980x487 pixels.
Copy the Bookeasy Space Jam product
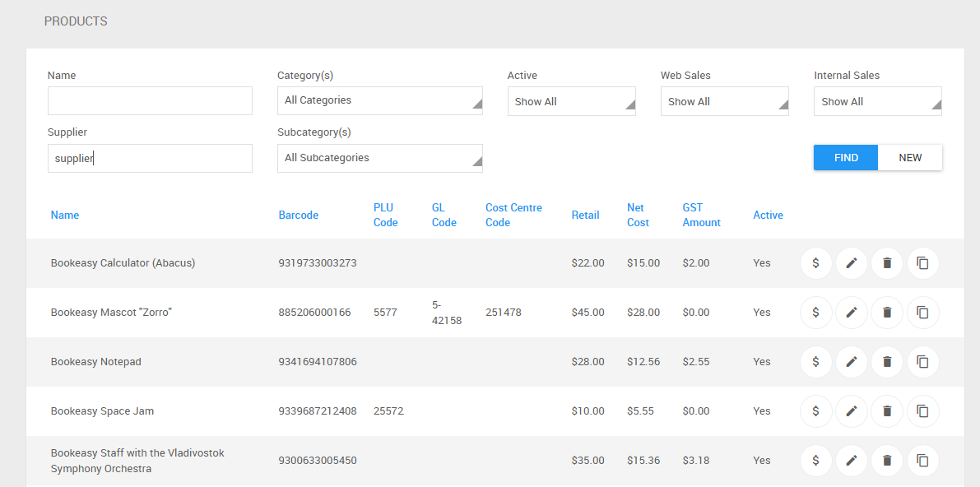[x=923, y=411]
